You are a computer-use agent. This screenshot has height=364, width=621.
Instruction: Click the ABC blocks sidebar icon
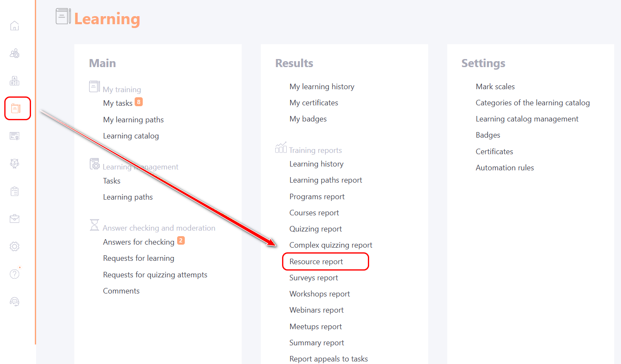tap(14, 81)
